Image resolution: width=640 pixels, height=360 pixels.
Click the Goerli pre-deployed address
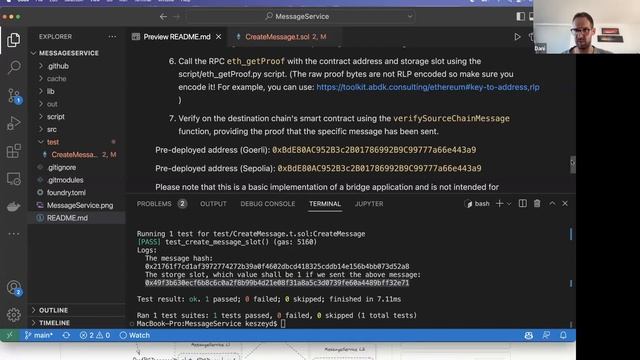click(374, 150)
